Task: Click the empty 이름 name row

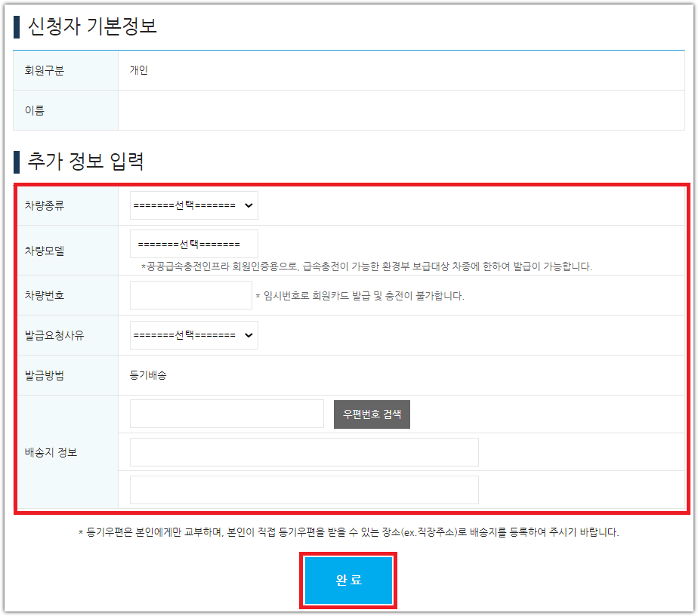Action: pyautogui.click(x=408, y=109)
